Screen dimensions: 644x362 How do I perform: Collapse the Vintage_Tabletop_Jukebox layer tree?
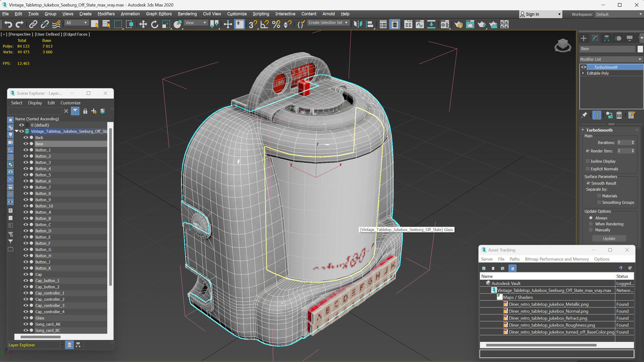pos(17,131)
